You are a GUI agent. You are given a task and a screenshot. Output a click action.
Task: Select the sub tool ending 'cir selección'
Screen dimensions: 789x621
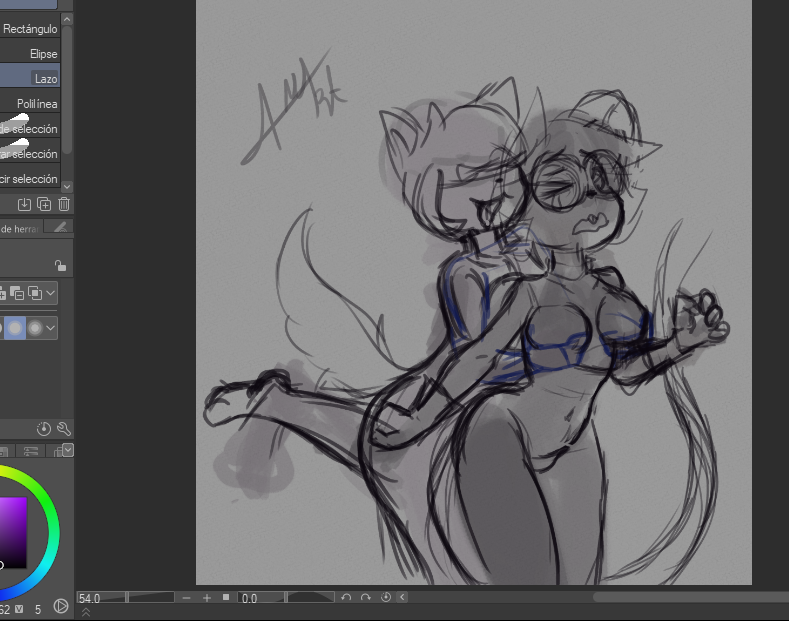(x=30, y=179)
